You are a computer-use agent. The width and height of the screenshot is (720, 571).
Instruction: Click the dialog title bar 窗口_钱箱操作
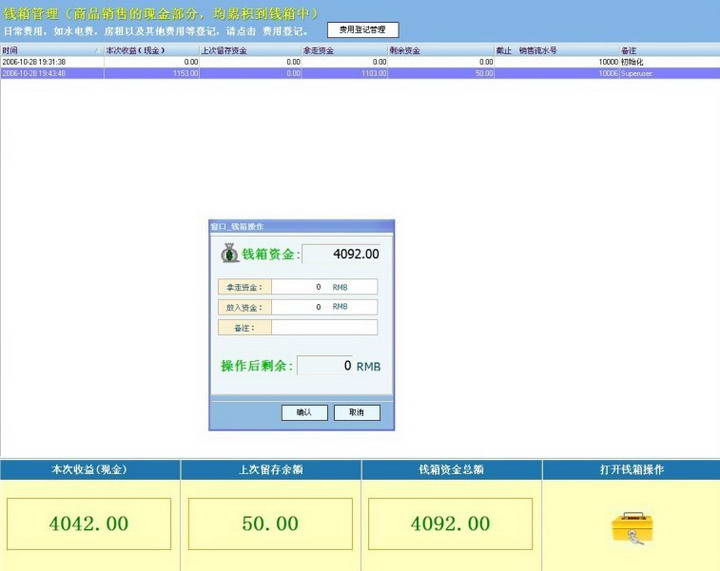[302, 226]
